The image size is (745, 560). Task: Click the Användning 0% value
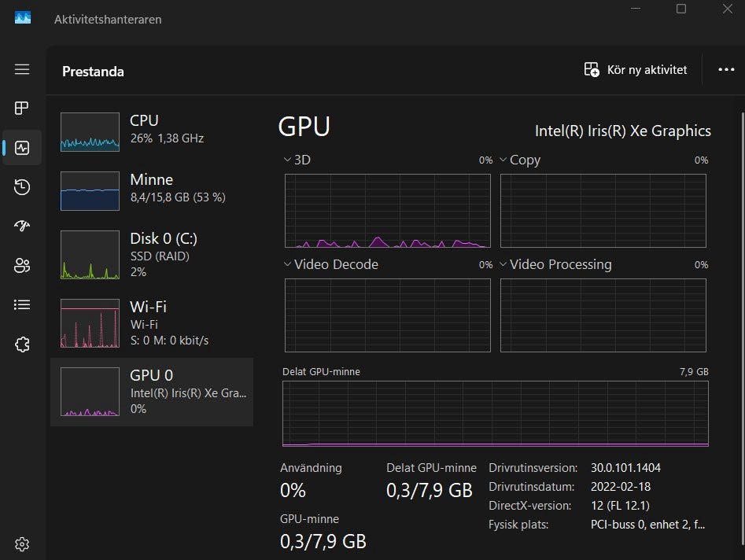[293, 490]
